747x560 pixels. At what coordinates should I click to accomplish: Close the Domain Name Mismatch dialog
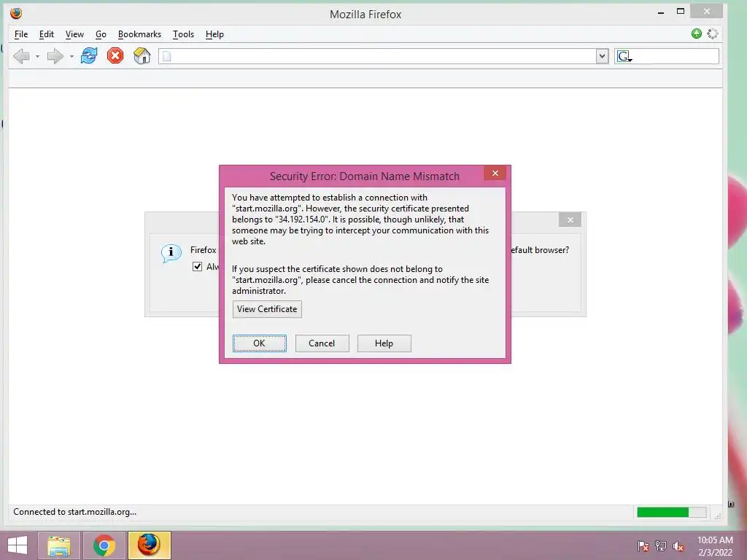(x=495, y=174)
